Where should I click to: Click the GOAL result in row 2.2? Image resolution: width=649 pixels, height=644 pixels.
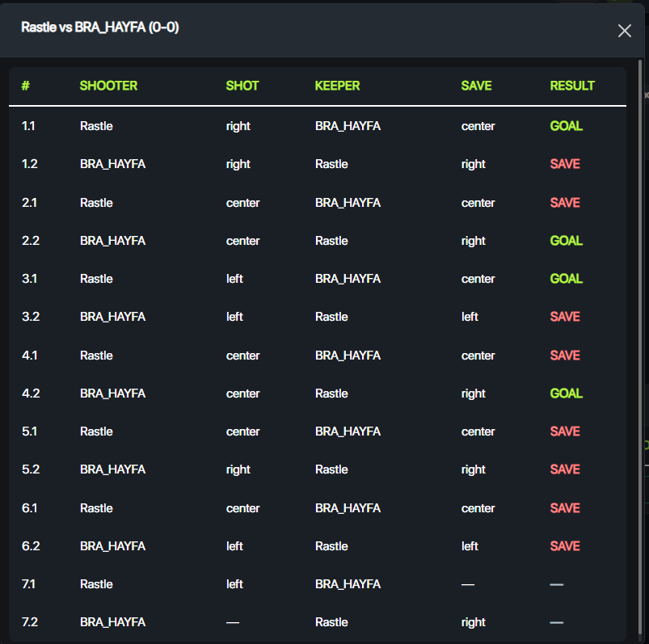pos(566,241)
